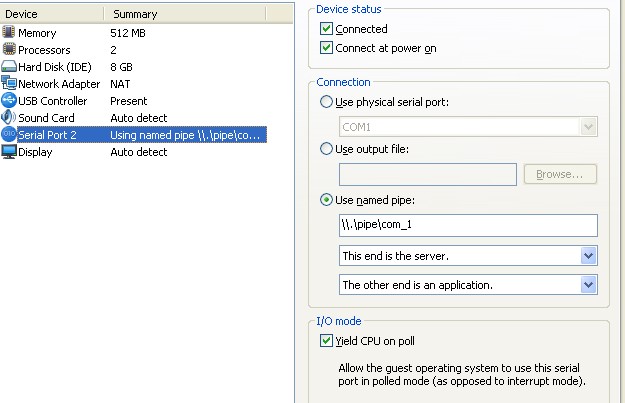Choose the Use output file option
The width and height of the screenshot is (625, 403).
coord(326,150)
